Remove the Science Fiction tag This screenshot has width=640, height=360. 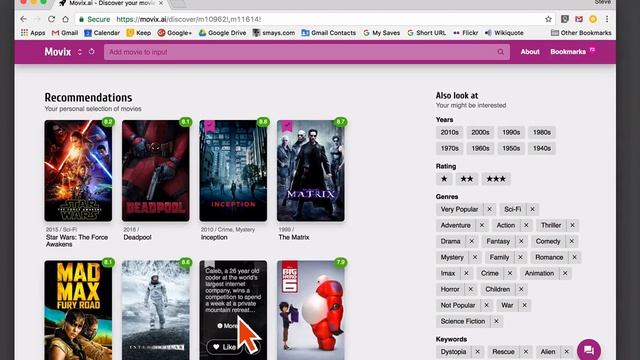coord(496,321)
